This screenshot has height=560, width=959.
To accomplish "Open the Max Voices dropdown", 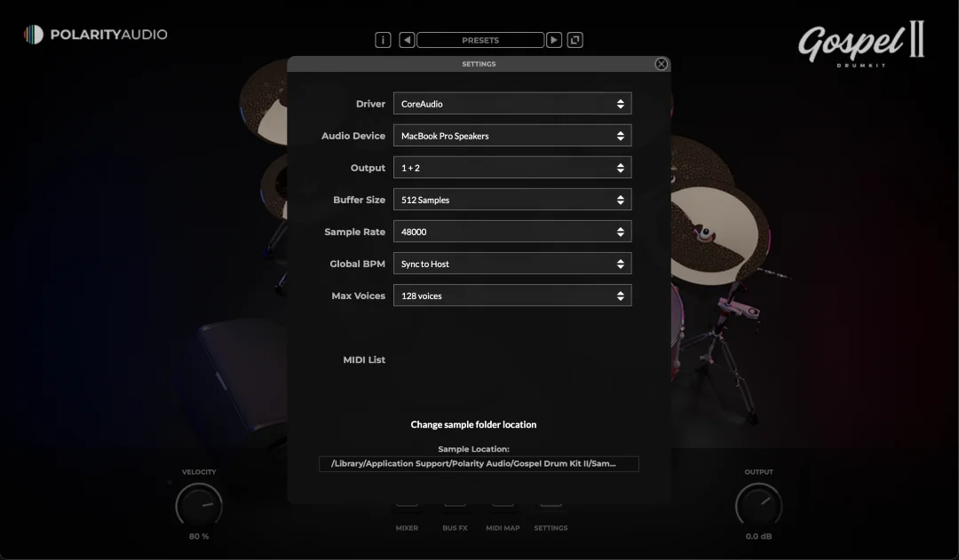I will point(512,296).
